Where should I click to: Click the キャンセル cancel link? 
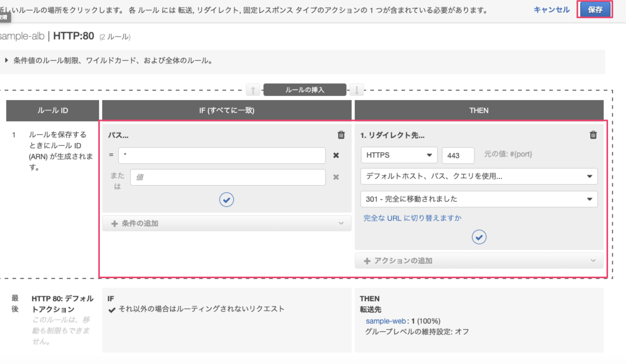552,10
